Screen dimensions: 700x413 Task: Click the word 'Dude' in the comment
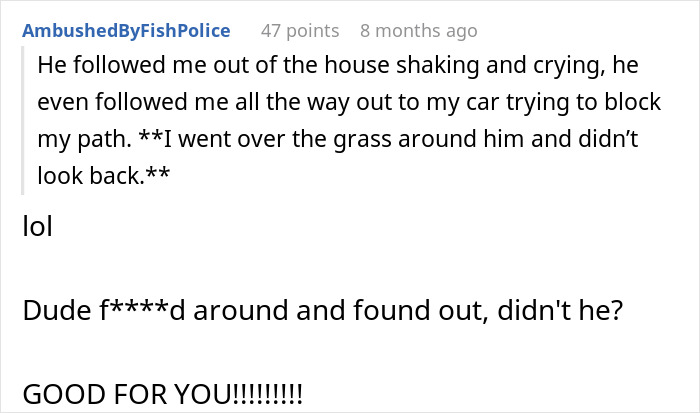51,312
